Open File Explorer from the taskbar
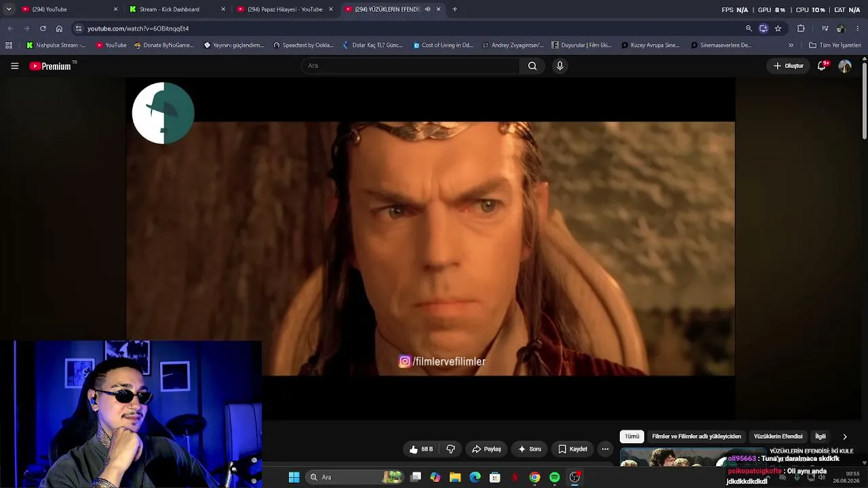Image resolution: width=868 pixels, height=488 pixels. pyautogui.click(x=455, y=477)
